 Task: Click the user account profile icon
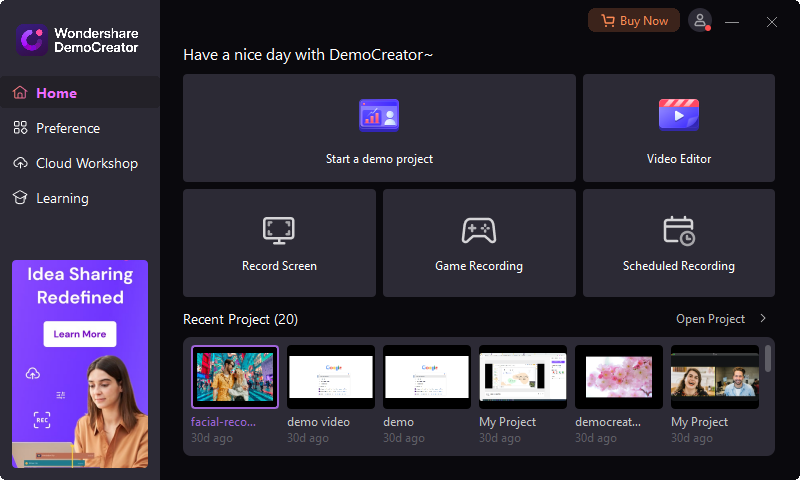pyautogui.click(x=700, y=21)
